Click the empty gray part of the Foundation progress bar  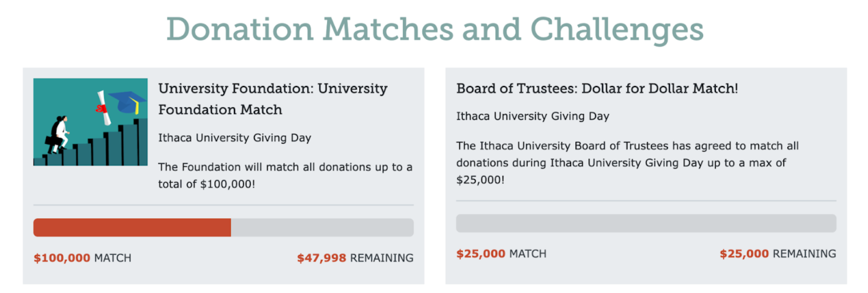coord(322,227)
